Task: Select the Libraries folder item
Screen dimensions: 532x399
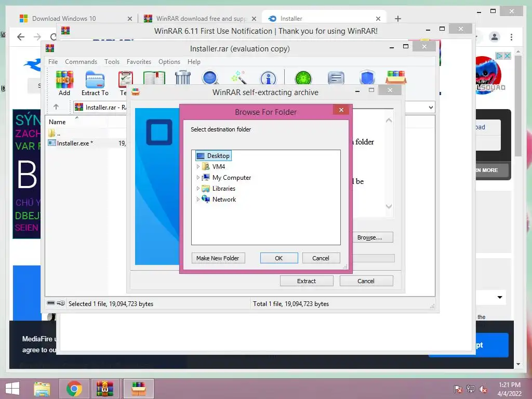Action: 219,188
